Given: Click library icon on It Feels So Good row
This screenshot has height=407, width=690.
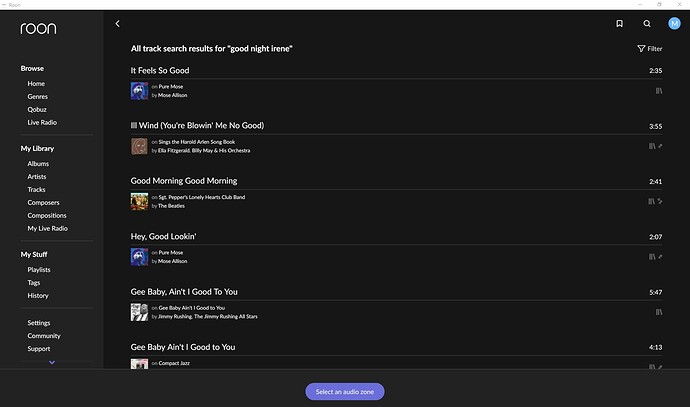Looking at the screenshot, I should (659, 91).
